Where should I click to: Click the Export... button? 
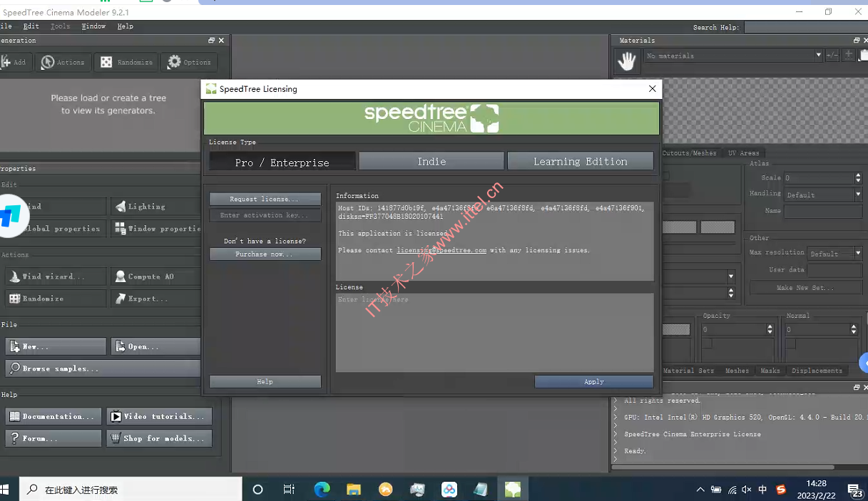click(x=155, y=299)
